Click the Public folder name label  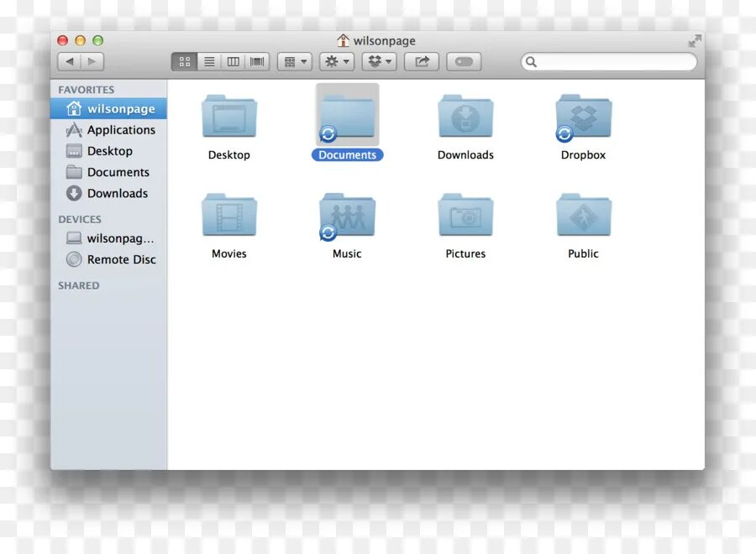tap(584, 253)
